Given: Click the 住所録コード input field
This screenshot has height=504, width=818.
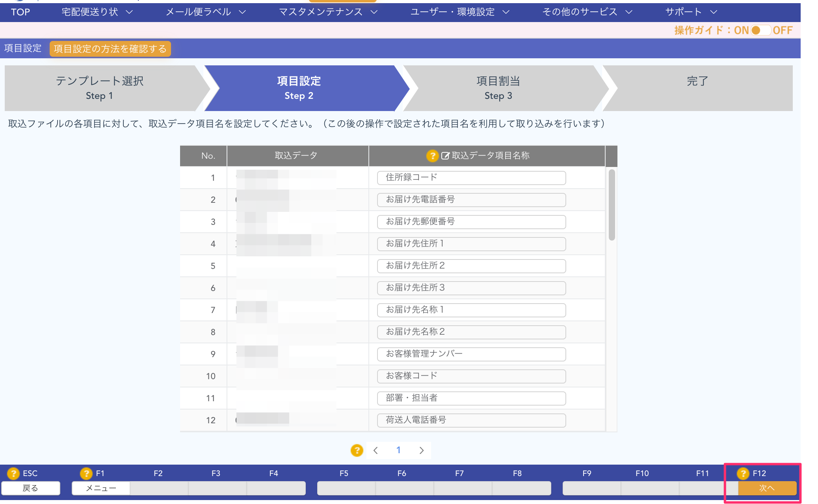Looking at the screenshot, I should coord(471,178).
